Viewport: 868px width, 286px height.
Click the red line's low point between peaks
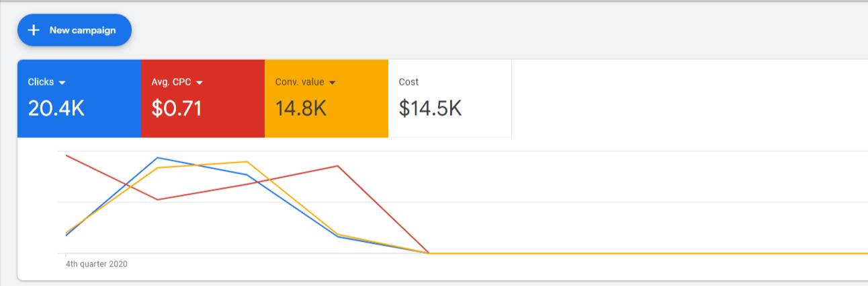coord(157,200)
